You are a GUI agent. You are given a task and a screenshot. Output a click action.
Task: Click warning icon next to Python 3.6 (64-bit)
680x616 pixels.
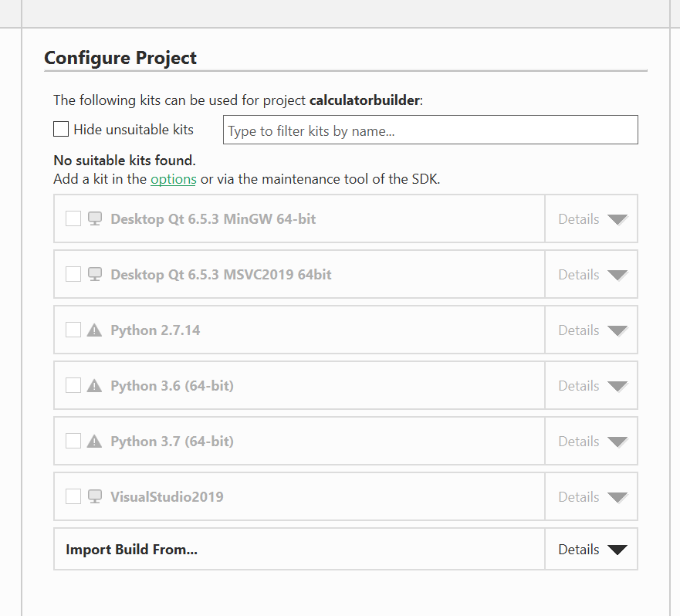95,385
